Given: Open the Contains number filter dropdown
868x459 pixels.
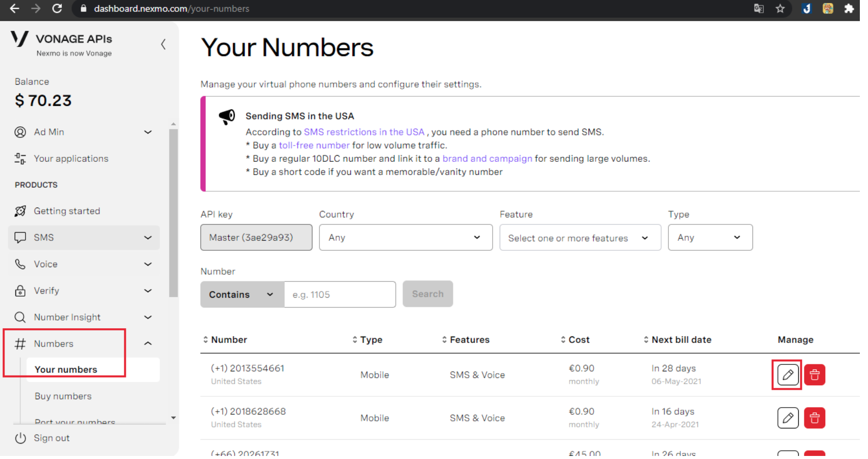Looking at the screenshot, I should point(242,295).
